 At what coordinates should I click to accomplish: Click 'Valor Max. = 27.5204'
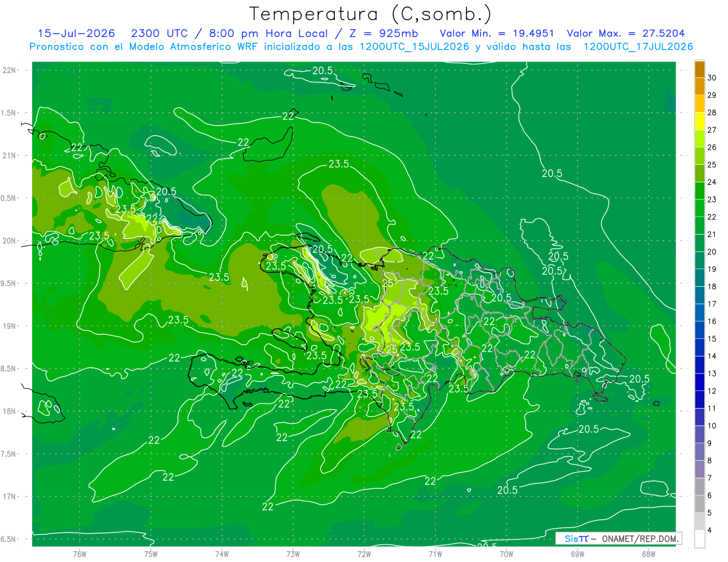click(x=625, y=33)
